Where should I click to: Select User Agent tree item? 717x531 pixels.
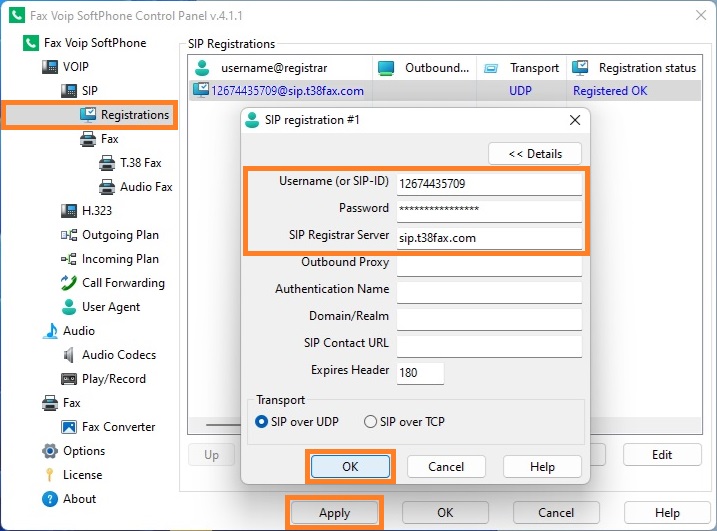[111, 307]
